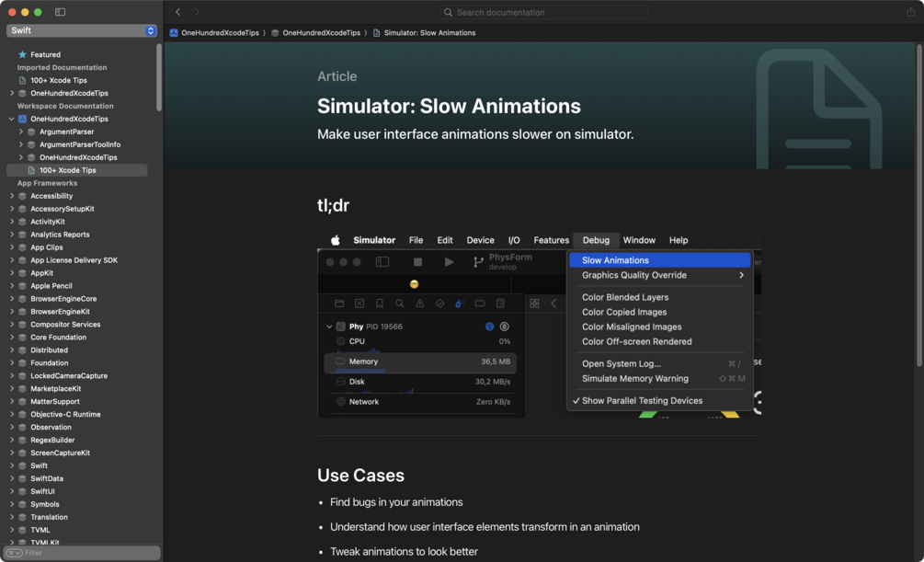This screenshot has width=924, height=562.
Task: Click the framework icon beside Distributed
Action: tap(22, 350)
